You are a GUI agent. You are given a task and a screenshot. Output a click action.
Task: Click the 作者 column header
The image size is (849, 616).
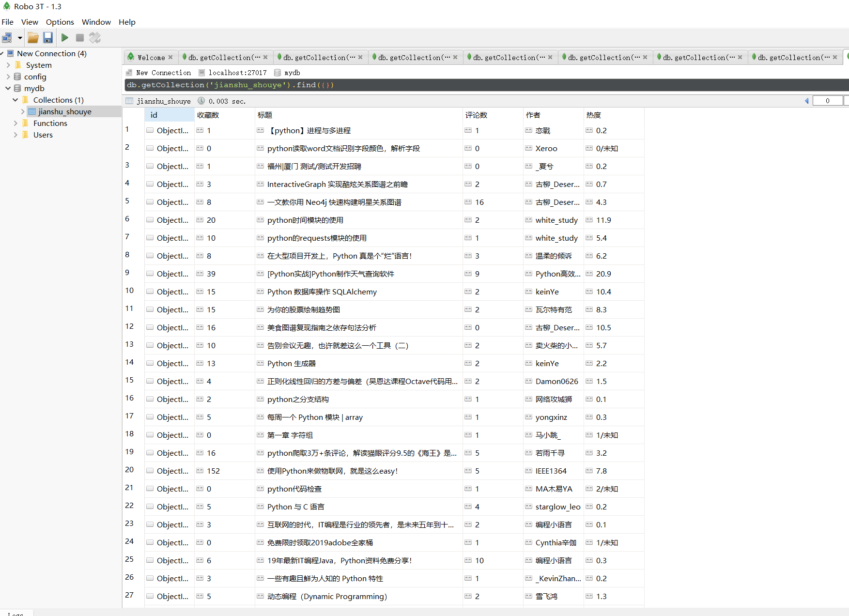pos(553,115)
